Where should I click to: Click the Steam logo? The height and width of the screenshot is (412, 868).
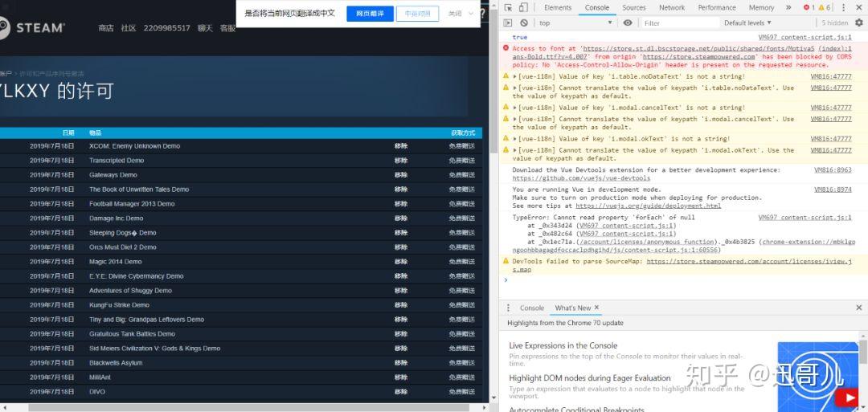tap(32, 27)
